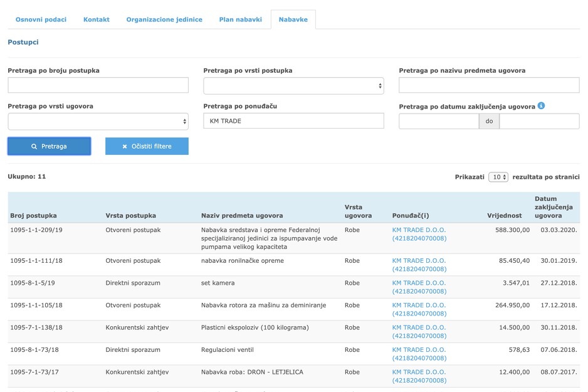588x392 pixels.
Task: Click the info icon beside date search label
Action: 542,105
